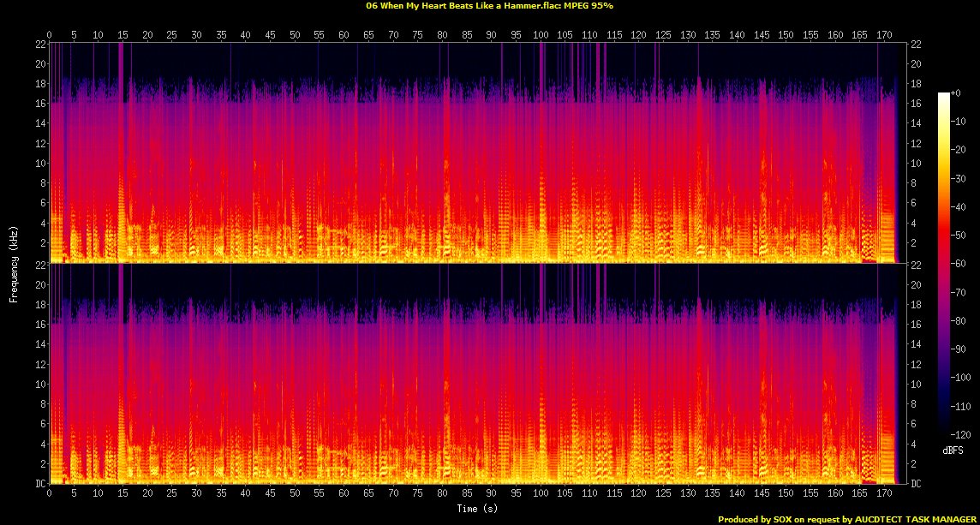Click the spectrogram title with the .flac filename

point(489,5)
